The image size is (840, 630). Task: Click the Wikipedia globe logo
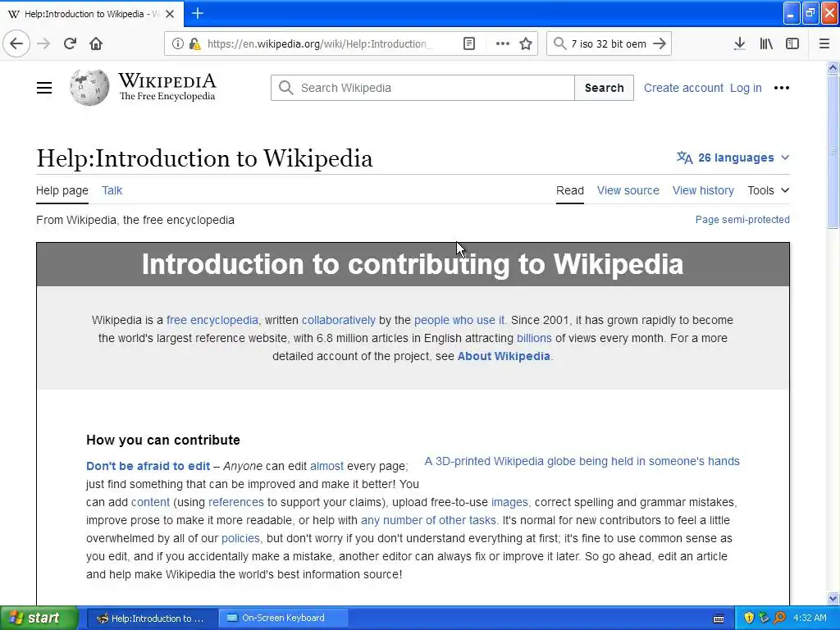[89, 87]
